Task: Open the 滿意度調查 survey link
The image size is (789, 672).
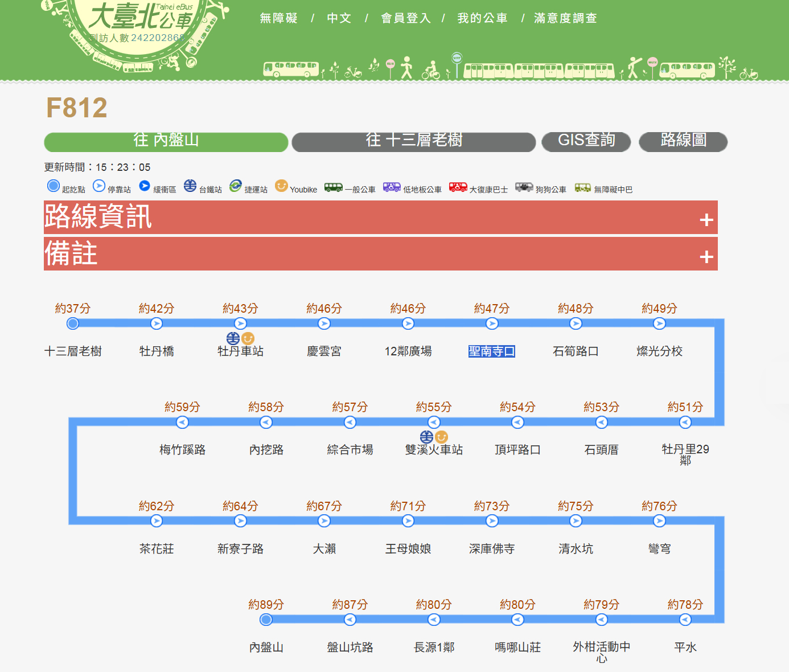Action: (565, 18)
